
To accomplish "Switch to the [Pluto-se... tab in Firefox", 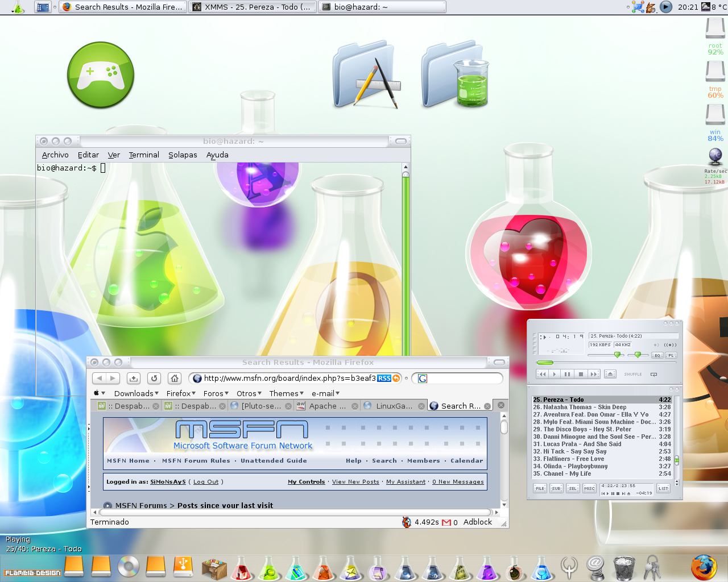I will [x=260, y=406].
